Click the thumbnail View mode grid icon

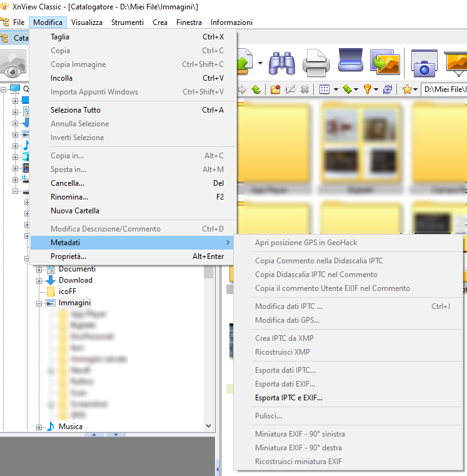(324, 89)
